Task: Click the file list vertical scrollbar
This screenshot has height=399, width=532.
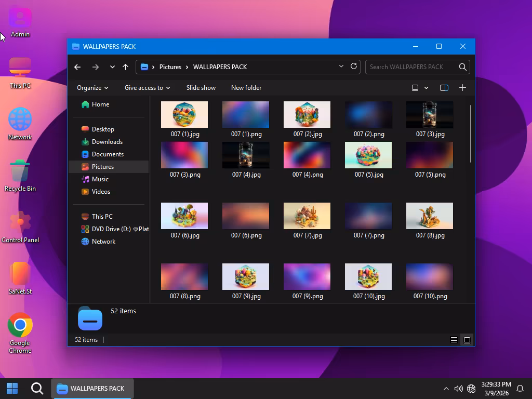Action: click(x=471, y=134)
